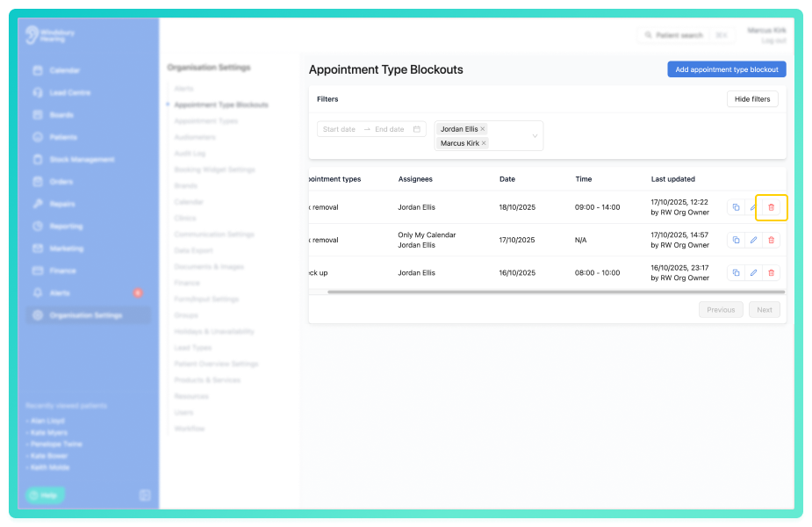Click the Help button
812x527 pixels.
(x=45, y=495)
